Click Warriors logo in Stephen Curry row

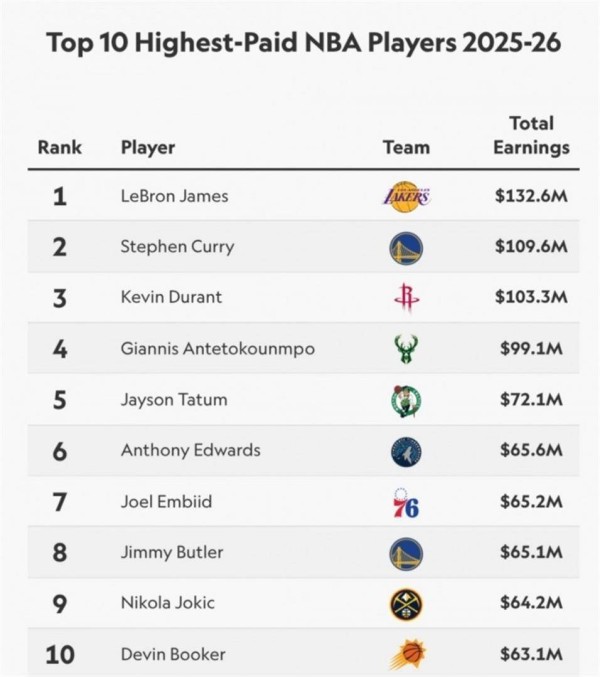406,247
